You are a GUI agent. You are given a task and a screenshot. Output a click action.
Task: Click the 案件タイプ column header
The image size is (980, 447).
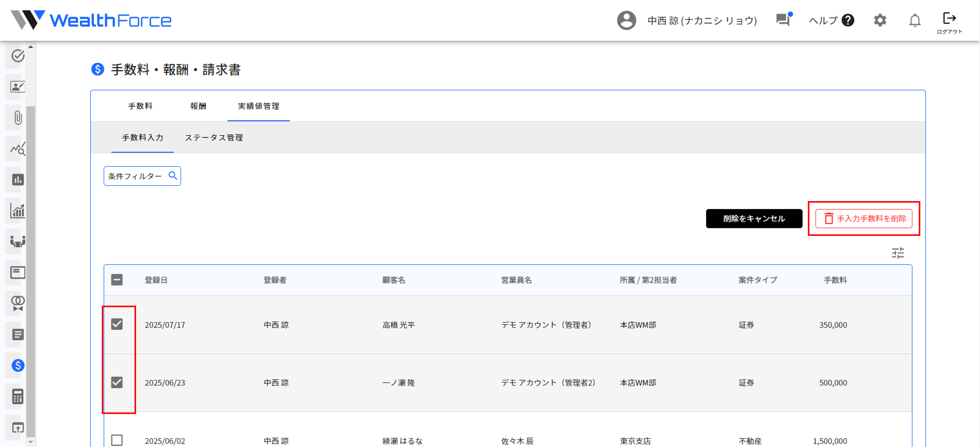tap(758, 280)
